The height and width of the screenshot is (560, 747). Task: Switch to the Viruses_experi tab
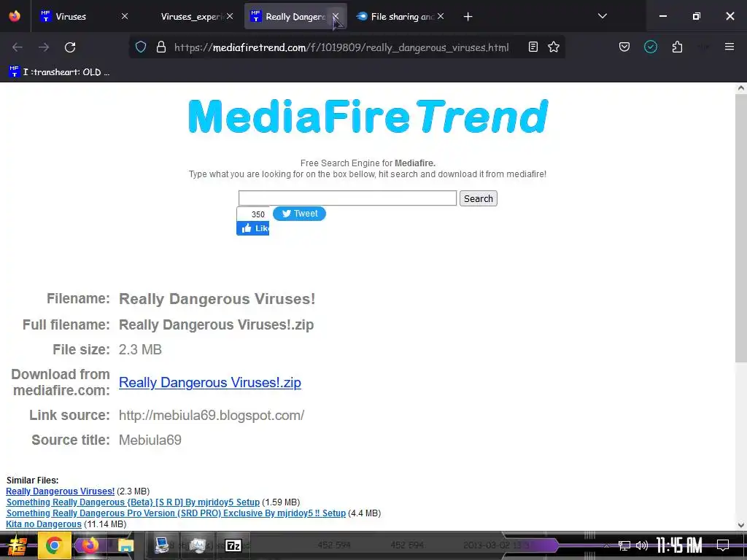190,16
